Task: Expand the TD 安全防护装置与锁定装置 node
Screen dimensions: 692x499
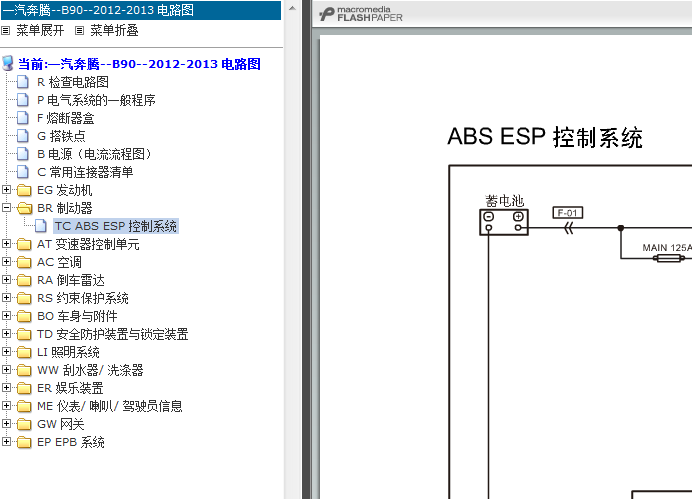Action: tap(6, 334)
